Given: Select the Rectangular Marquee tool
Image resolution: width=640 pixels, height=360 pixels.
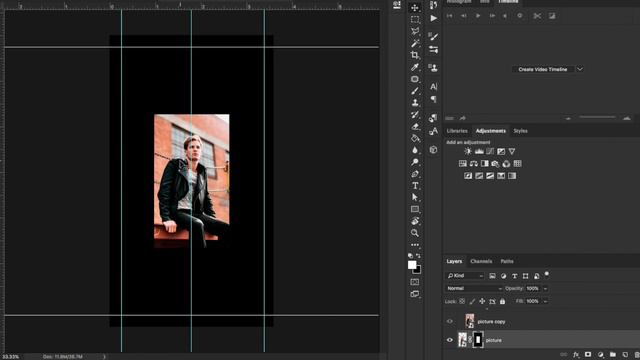Looking at the screenshot, I should 415,20.
